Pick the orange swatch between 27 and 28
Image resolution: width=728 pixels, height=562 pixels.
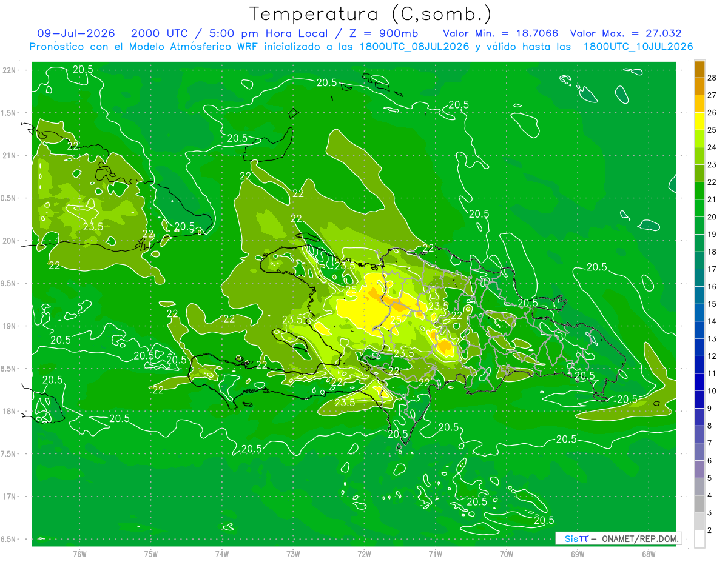coord(699,87)
